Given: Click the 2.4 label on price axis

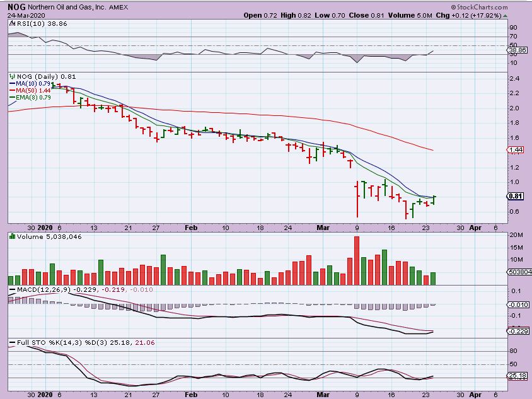Looking at the screenshot, I should point(514,79).
